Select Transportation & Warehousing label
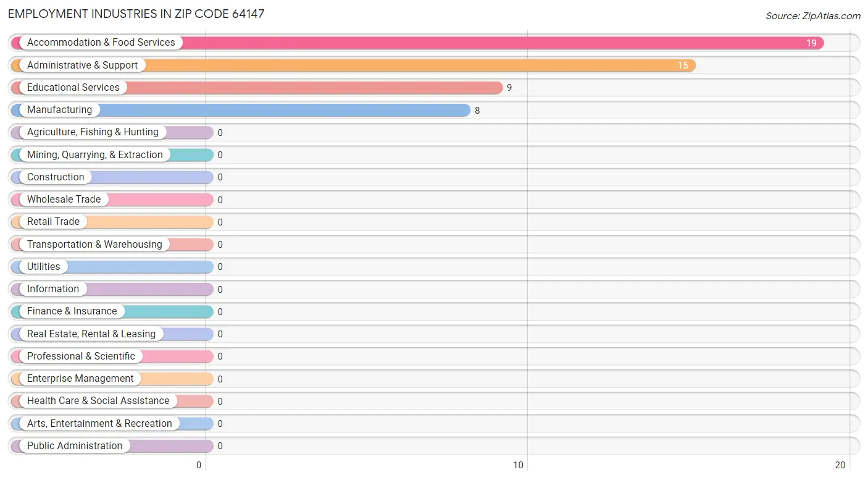Image resolution: width=868 pixels, height=480 pixels. tap(94, 244)
